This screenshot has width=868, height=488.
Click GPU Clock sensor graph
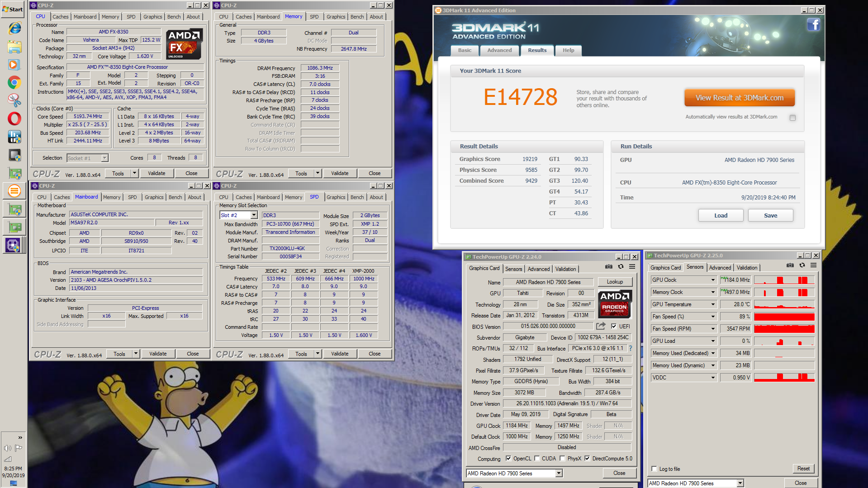[784, 280]
